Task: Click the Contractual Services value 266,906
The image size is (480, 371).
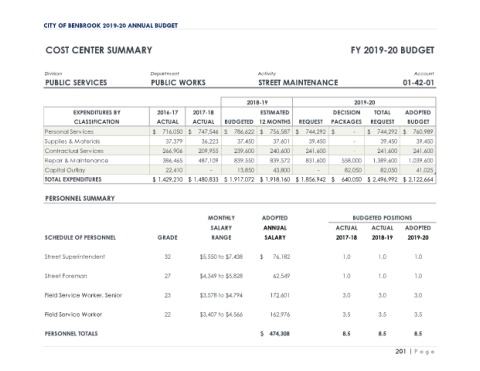Action: coord(172,151)
